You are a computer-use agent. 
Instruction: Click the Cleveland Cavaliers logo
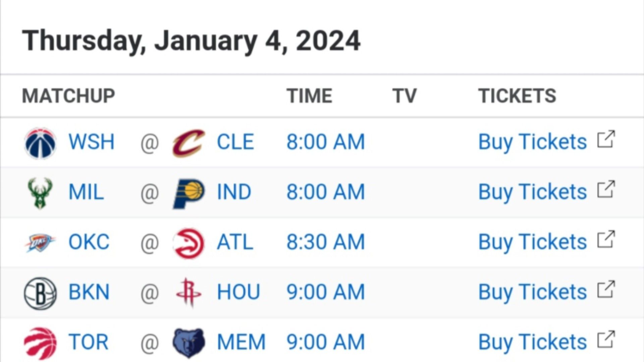[188, 143]
